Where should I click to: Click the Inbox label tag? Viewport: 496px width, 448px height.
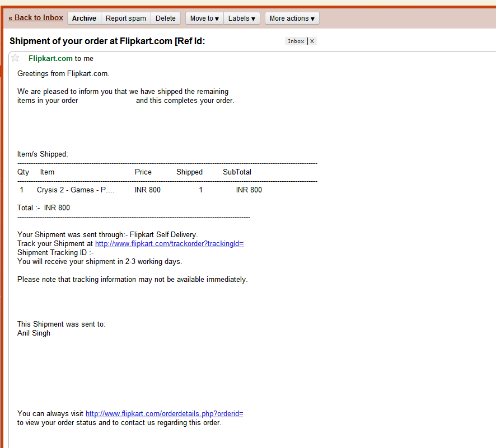pyautogui.click(x=296, y=41)
